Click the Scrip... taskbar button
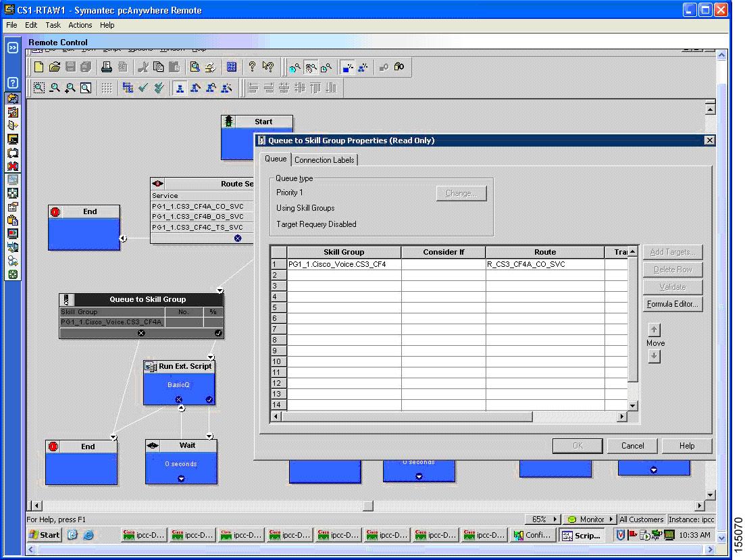 pos(582,535)
